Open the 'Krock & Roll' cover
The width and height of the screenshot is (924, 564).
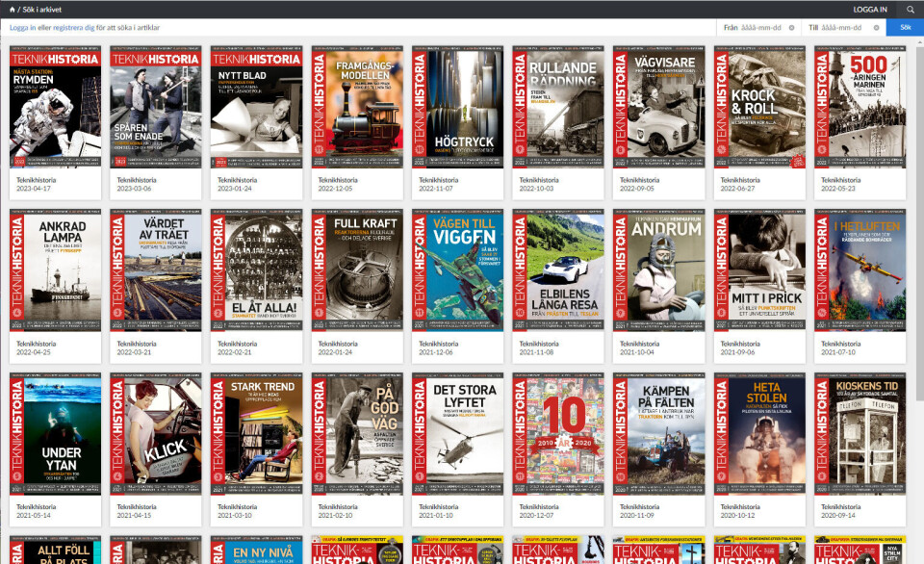(x=759, y=107)
